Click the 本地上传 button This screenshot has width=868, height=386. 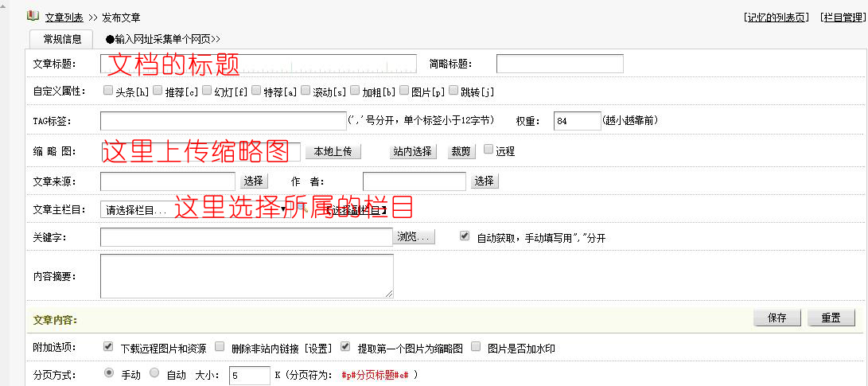pos(333,151)
